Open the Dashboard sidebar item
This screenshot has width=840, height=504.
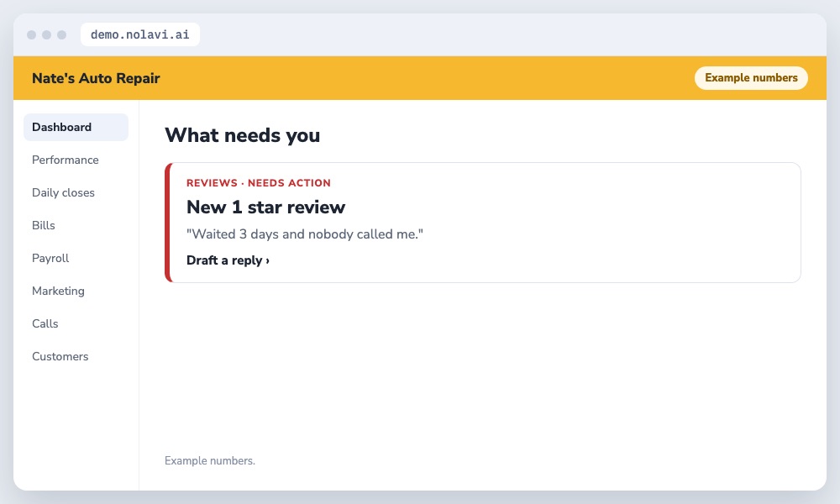[76, 127]
